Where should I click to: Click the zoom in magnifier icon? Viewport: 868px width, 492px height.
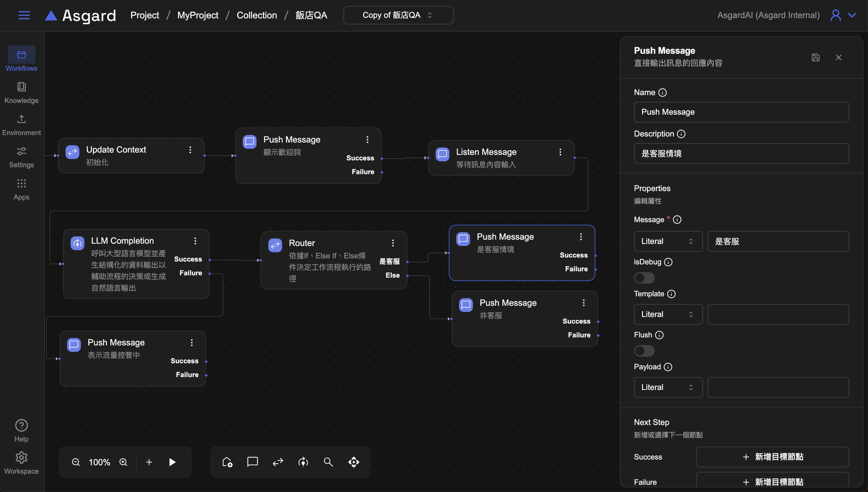coord(123,462)
